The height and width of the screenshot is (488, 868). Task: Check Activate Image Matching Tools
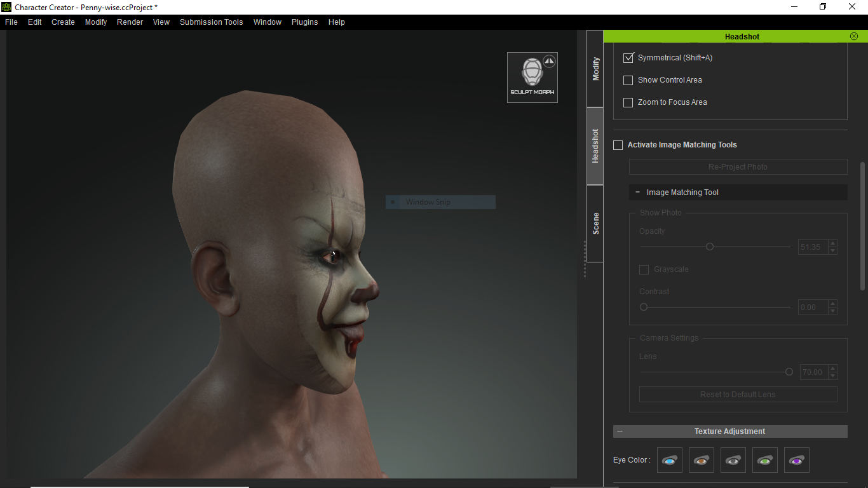[618, 145]
